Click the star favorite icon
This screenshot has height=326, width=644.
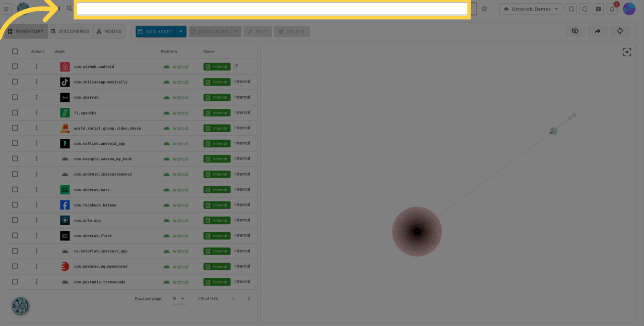coord(484,9)
